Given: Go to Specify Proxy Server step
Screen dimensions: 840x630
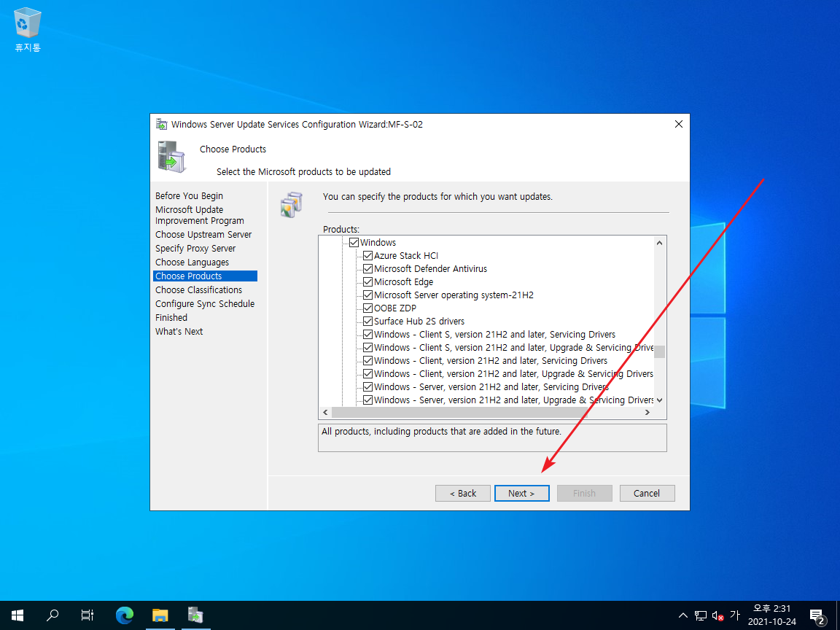Looking at the screenshot, I should [x=195, y=249].
